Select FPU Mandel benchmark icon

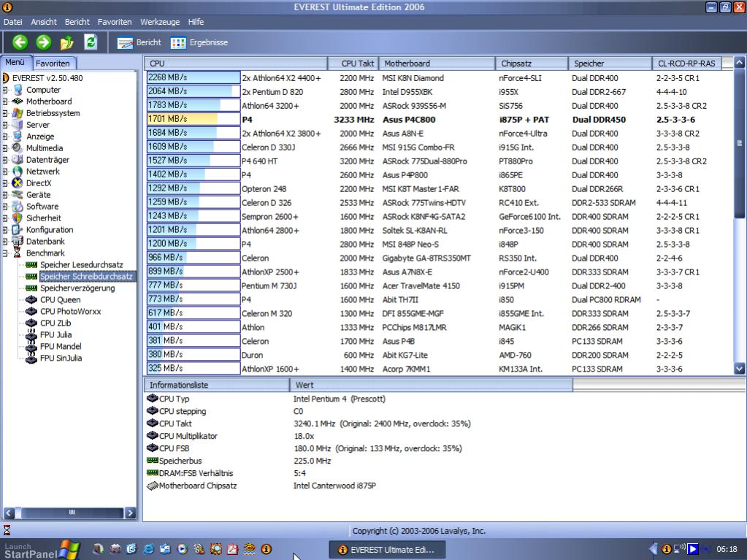31,346
